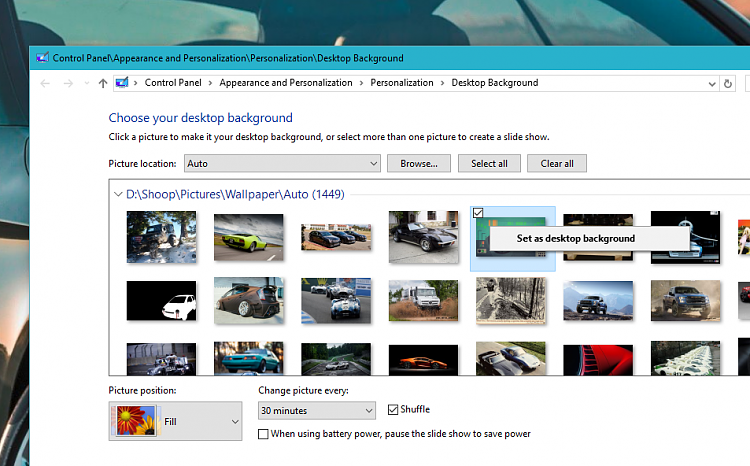The image size is (750, 466).
Task: Select the winding race track wallpaper
Action: tap(336, 359)
